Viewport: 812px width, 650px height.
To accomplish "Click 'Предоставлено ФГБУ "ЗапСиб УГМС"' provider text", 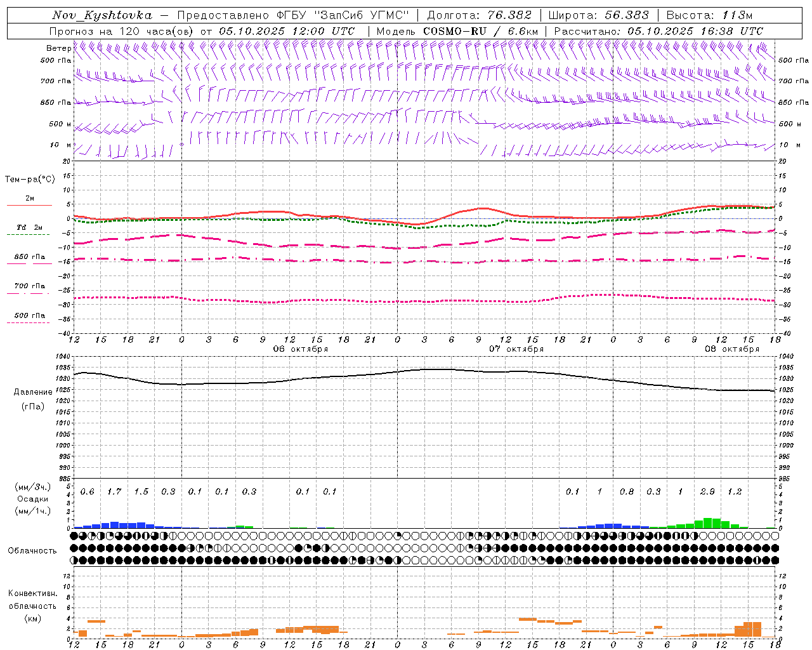I will [293, 15].
